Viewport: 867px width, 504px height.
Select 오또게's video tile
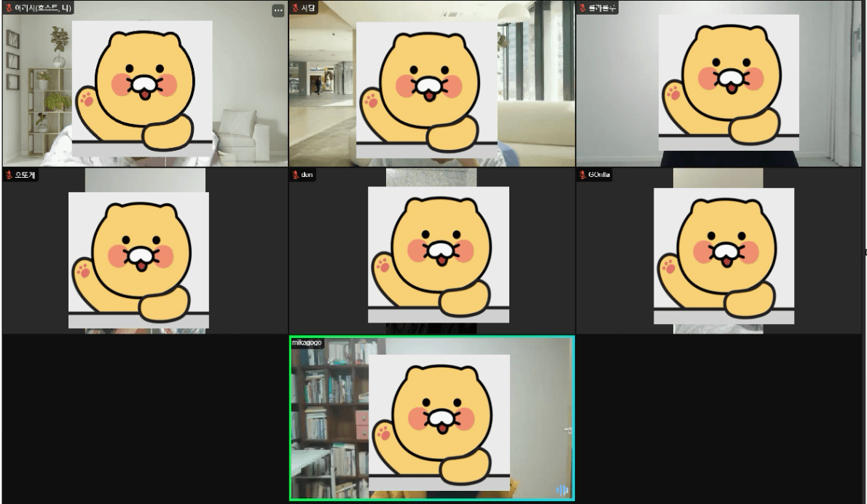(x=145, y=251)
